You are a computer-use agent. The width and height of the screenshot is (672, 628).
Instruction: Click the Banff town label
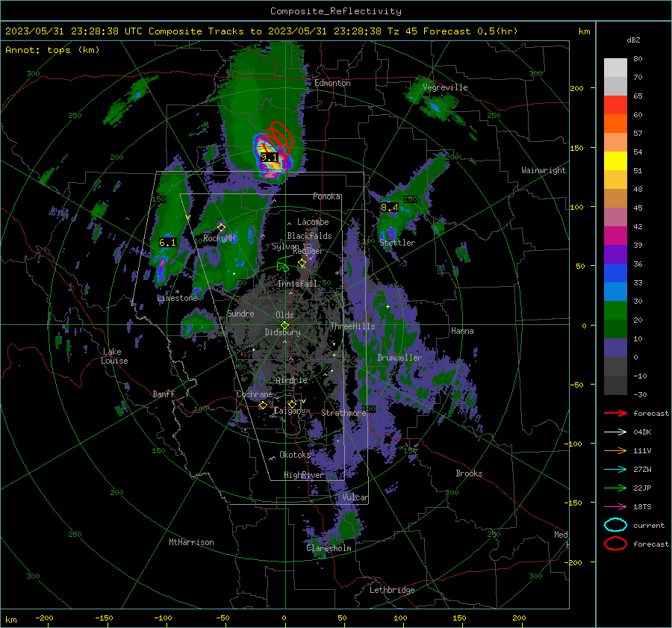164,394
